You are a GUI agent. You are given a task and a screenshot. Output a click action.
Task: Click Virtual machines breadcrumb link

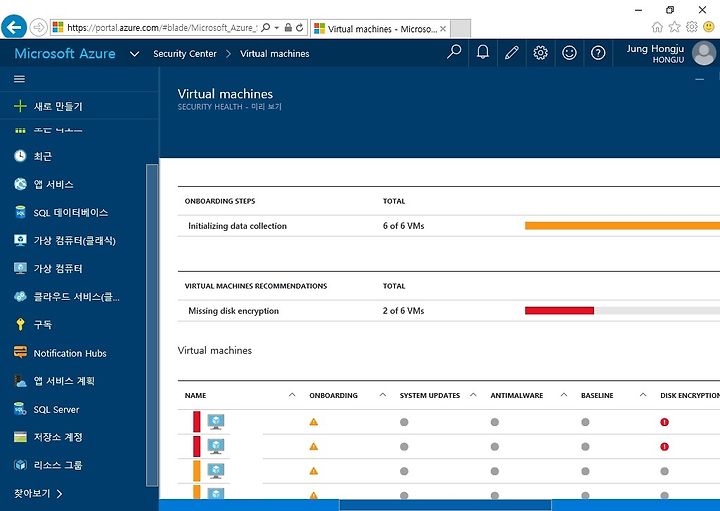tap(275, 54)
